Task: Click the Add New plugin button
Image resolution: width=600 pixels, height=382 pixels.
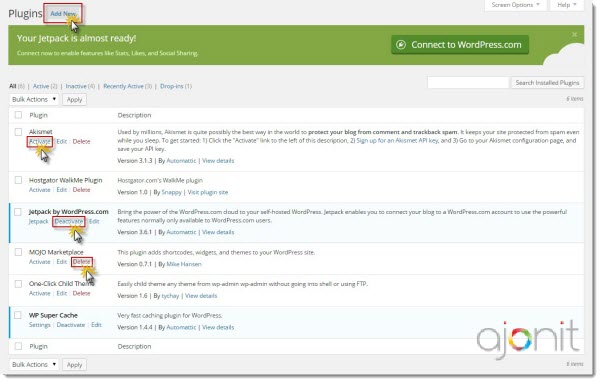Action: pyautogui.click(x=63, y=13)
